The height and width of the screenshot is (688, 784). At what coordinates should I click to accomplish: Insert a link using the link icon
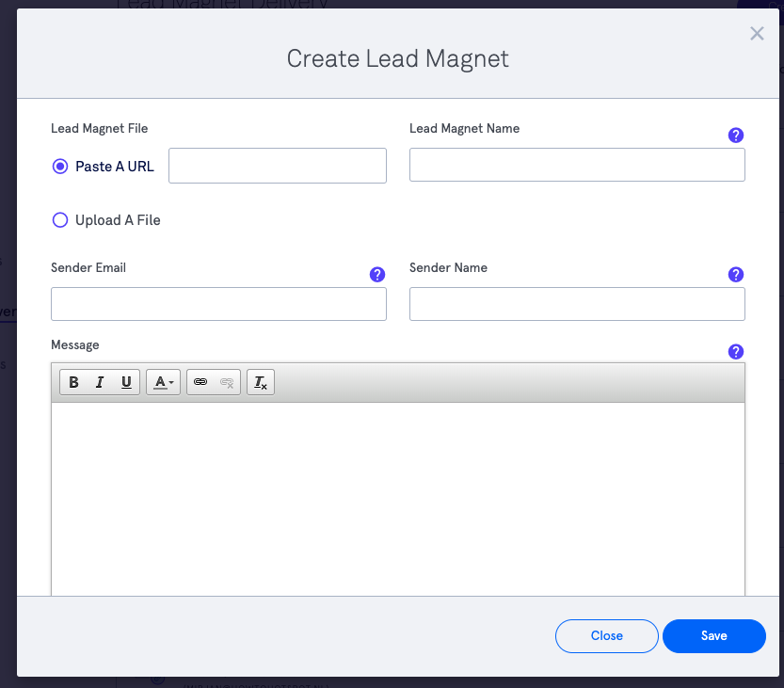click(x=200, y=382)
